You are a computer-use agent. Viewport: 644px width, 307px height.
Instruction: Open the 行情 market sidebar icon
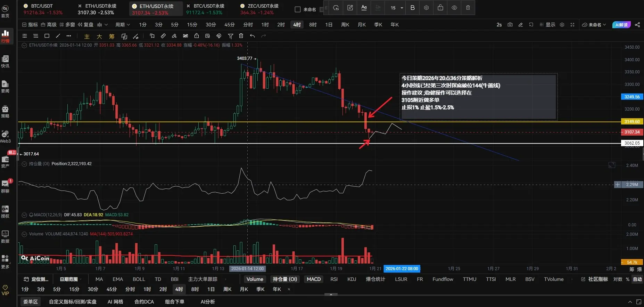[x=6, y=36]
